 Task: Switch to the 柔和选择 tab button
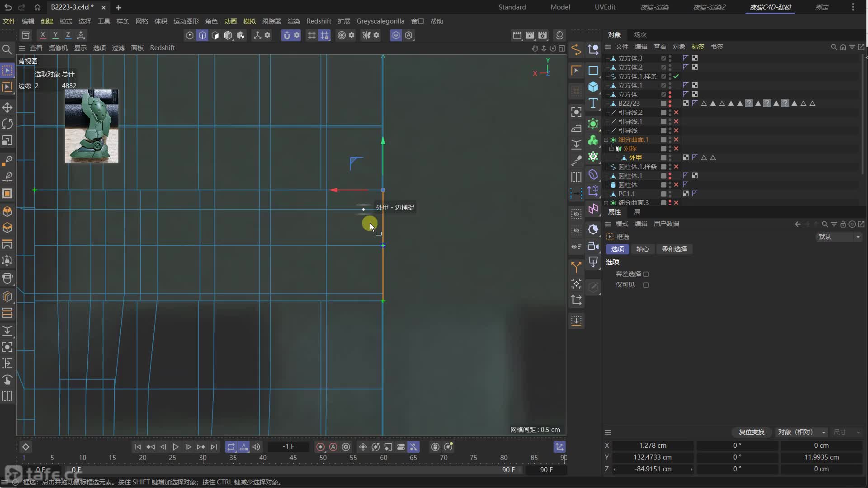pos(674,249)
